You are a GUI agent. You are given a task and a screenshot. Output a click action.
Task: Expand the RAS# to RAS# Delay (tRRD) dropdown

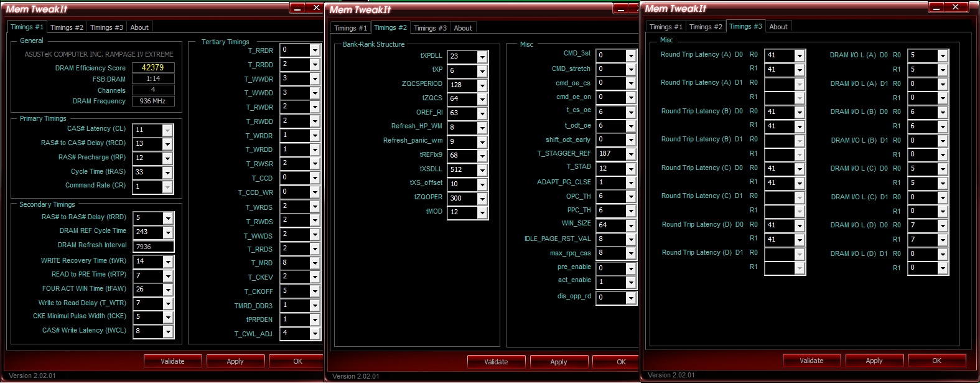click(167, 218)
